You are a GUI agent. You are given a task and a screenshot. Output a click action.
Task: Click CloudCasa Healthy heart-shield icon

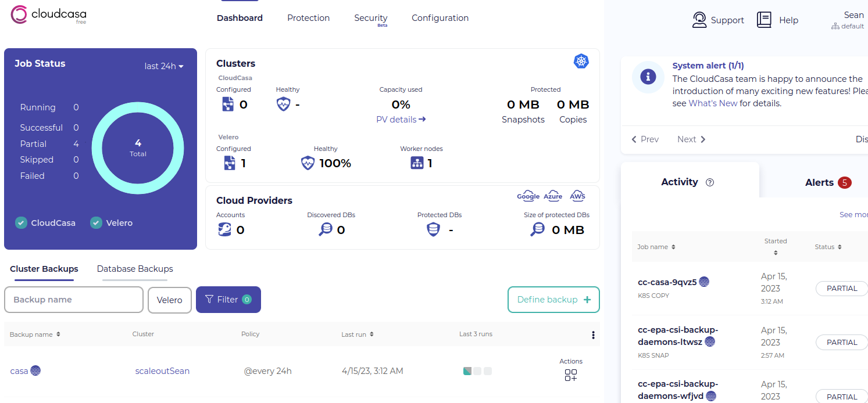coord(283,104)
